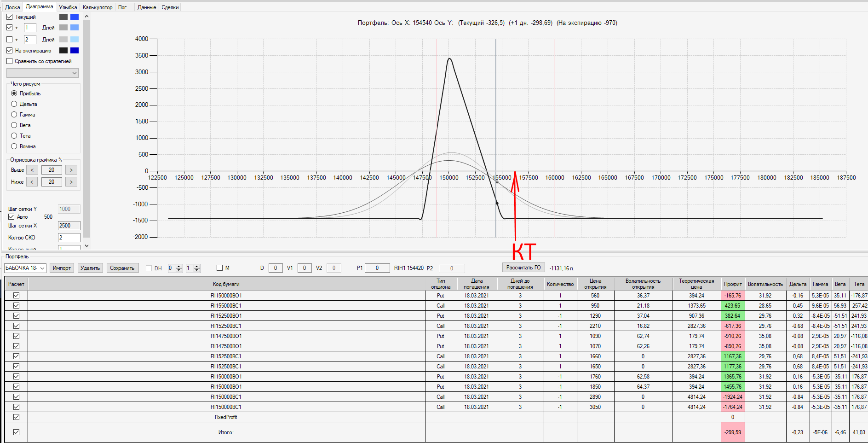This screenshot has height=443, width=868.
Task: Click the P1 input field
Action: [377, 268]
